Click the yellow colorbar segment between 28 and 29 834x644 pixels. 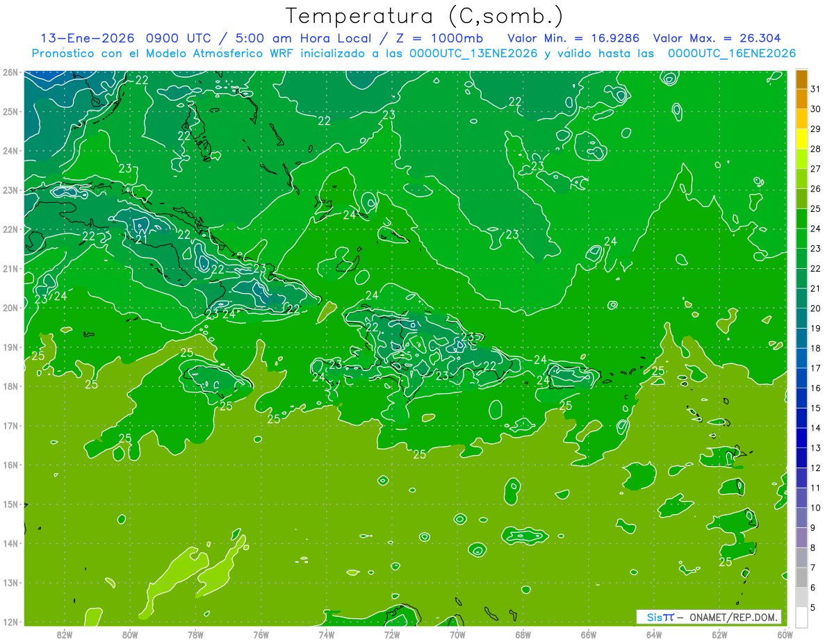[801, 139]
